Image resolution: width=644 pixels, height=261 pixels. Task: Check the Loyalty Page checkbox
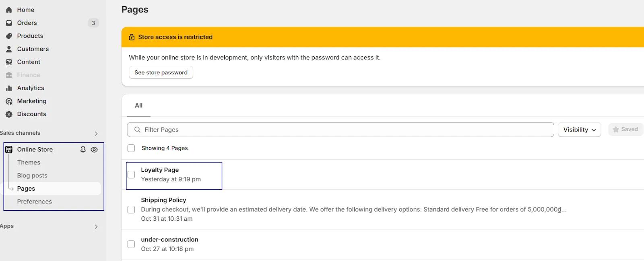coord(131,175)
